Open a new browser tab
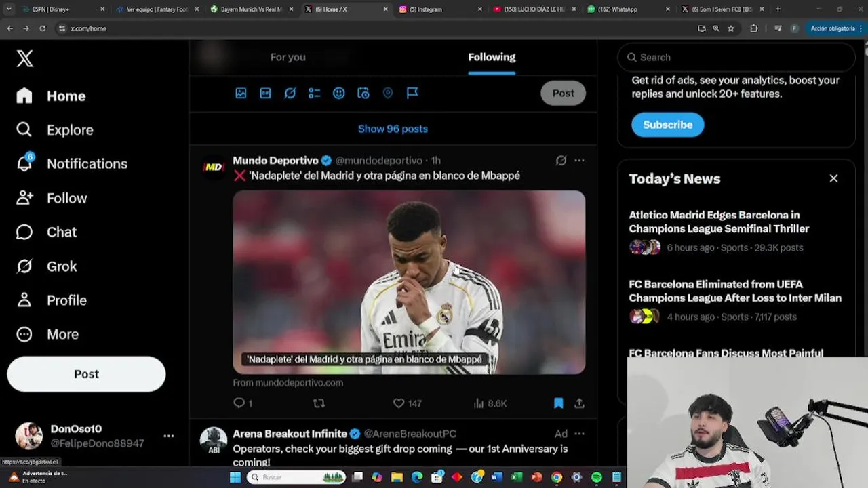 pos(778,9)
